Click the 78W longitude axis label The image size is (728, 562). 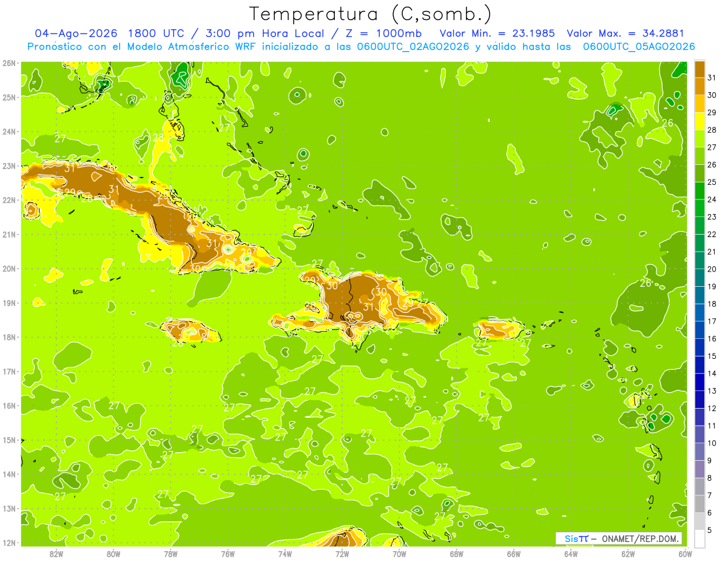tap(170, 554)
